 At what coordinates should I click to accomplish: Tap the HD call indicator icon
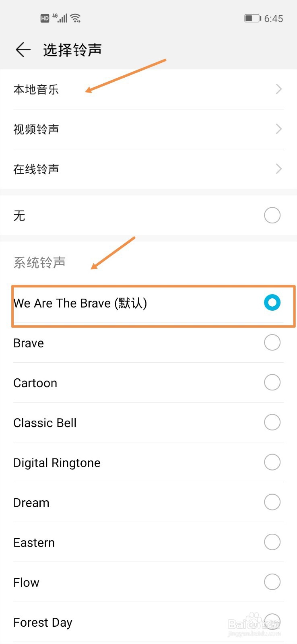coord(45,18)
